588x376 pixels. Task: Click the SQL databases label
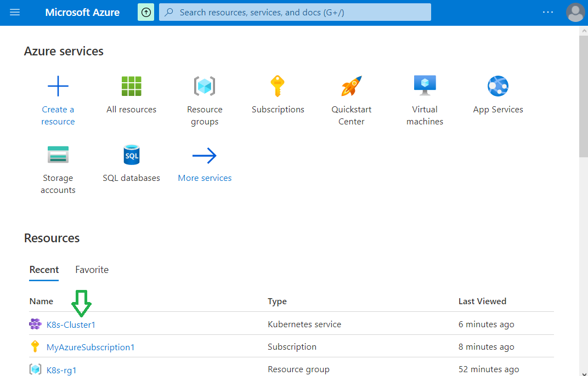click(x=131, y=178)
